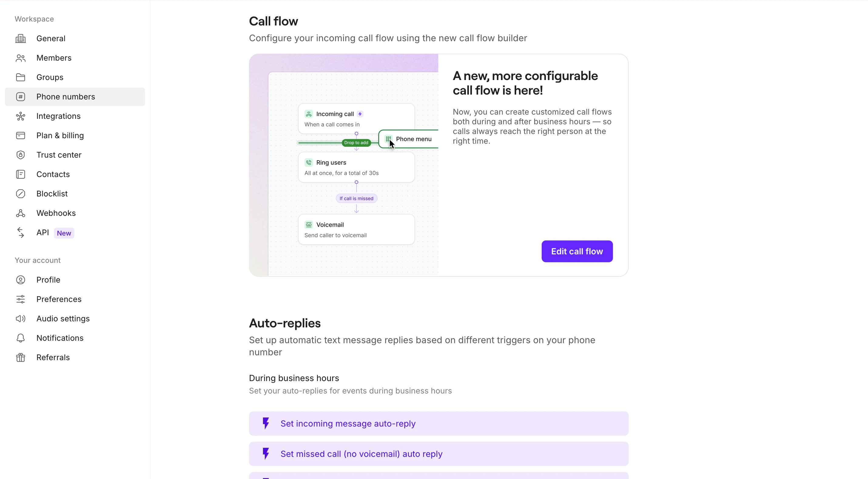Open your Profile settings

[x=48, y=280]
